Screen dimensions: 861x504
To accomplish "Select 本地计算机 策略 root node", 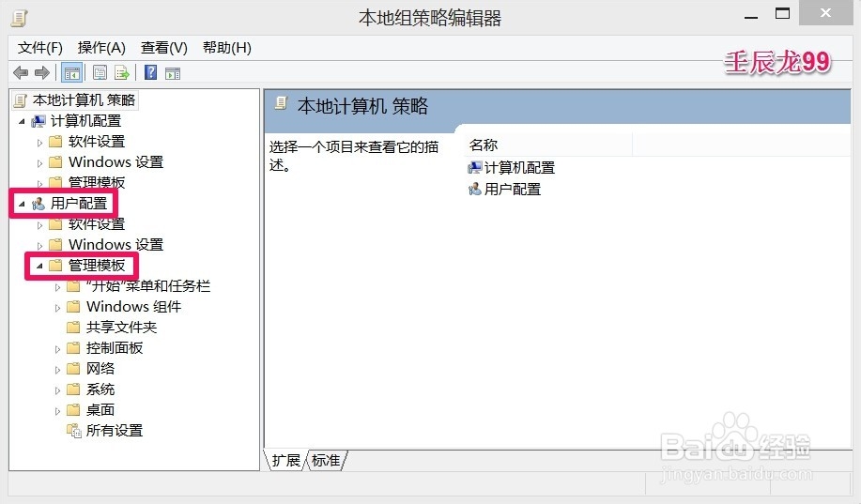I will pyautogui.click(x=84, y=99).
